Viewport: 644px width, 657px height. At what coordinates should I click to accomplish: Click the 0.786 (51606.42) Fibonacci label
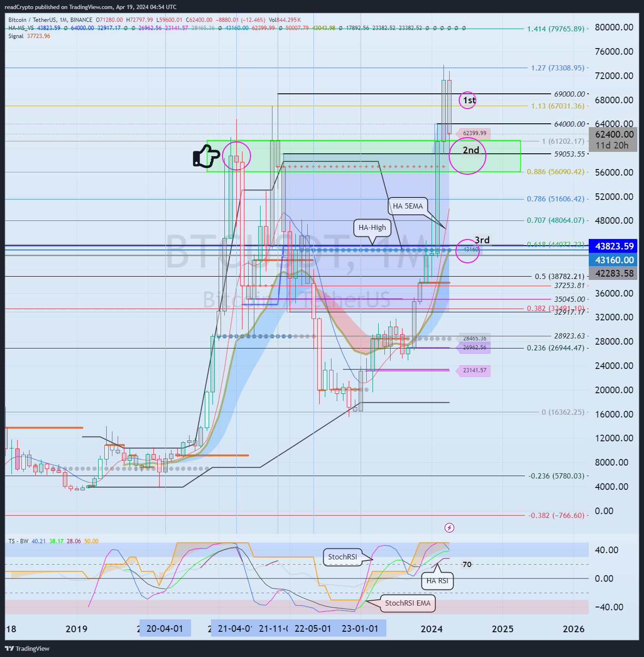(555, 199)
